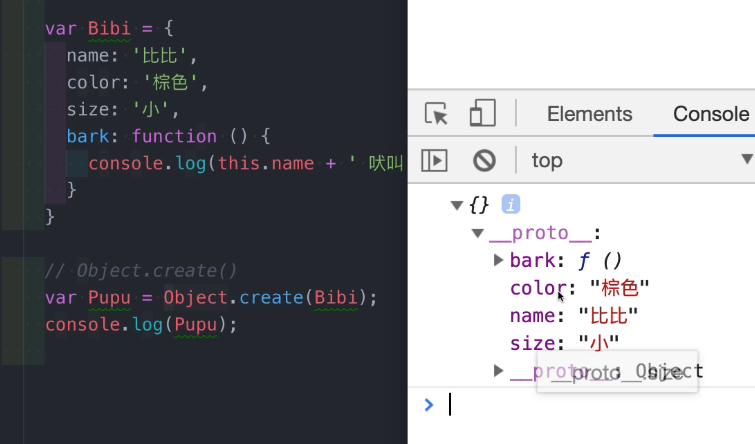Show console sidebar panel icon
Screen dimensions: 755x444
click(434, 160)
